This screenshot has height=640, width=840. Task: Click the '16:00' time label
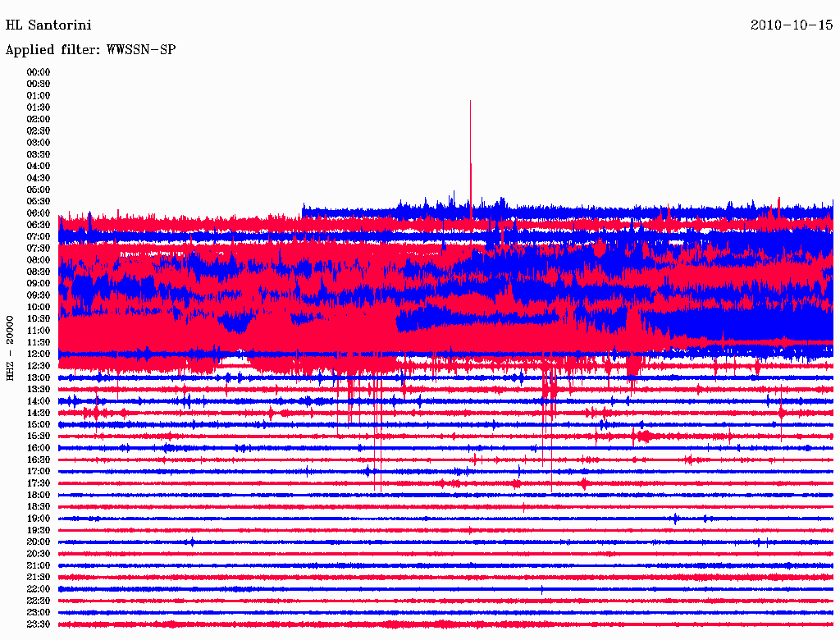pos(39,448)
